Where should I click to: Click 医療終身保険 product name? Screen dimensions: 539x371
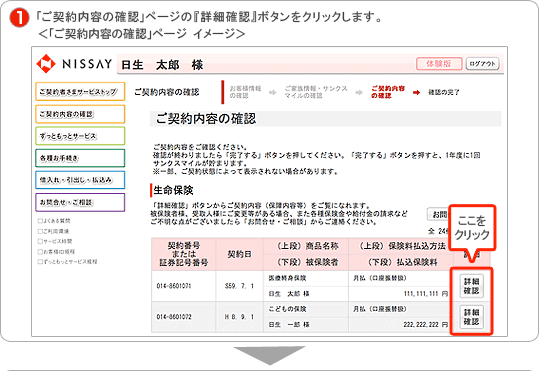287,278
